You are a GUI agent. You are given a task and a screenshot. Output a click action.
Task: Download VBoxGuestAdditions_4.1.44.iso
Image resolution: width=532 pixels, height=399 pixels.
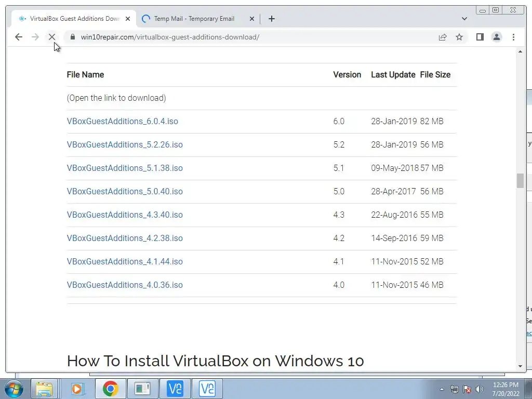125,262
